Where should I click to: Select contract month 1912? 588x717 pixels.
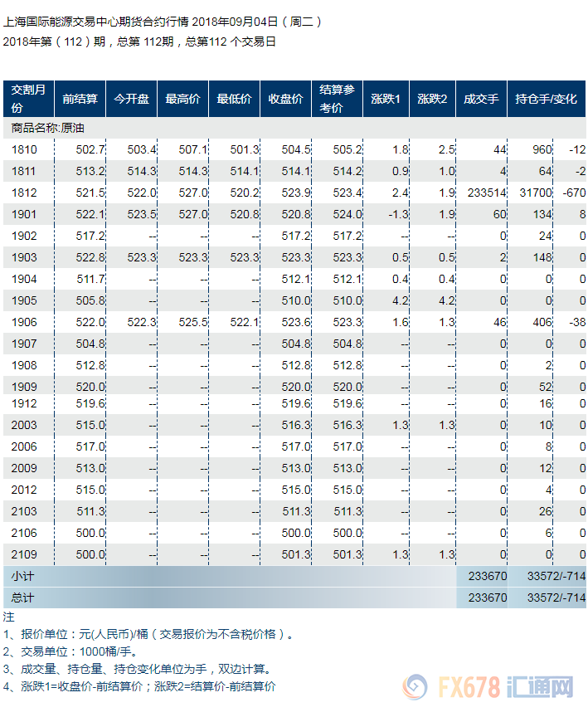[x=24, y=403]
